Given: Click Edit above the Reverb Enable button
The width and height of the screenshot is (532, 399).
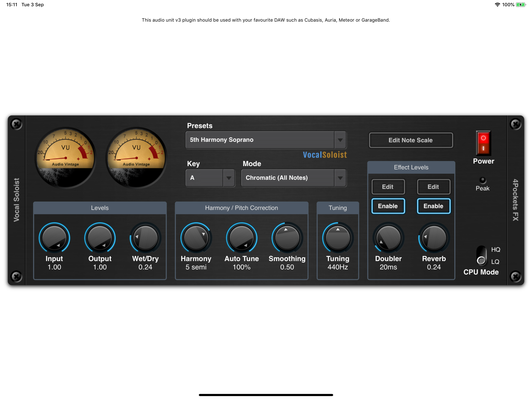Looking at the screenshot, I should coord(433,187).
